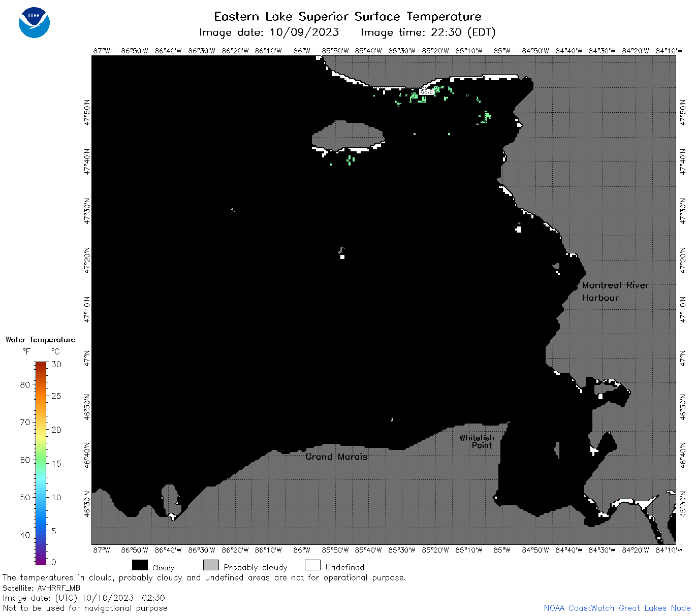Click the 30 °C tick label on the scale
The image size is (696, 616).
click(56, 364)
